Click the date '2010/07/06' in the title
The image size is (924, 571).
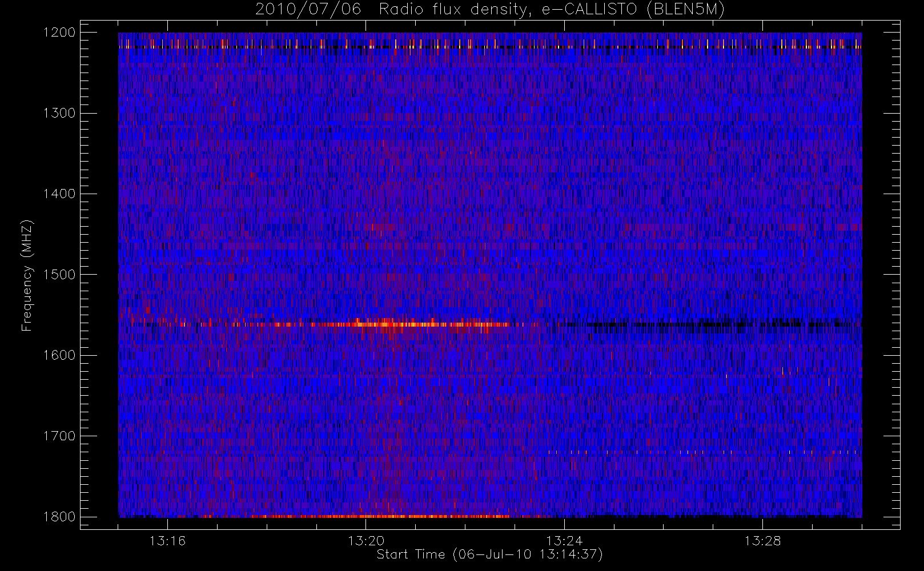pos(308,9)
